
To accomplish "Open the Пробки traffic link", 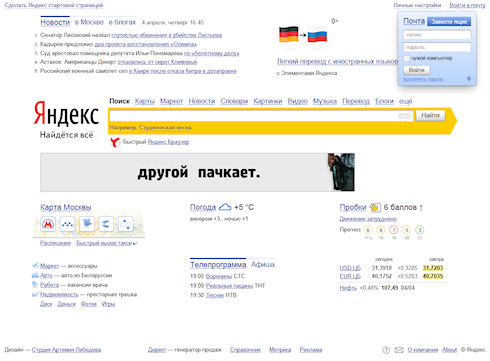I will click(x=353, y=207).
